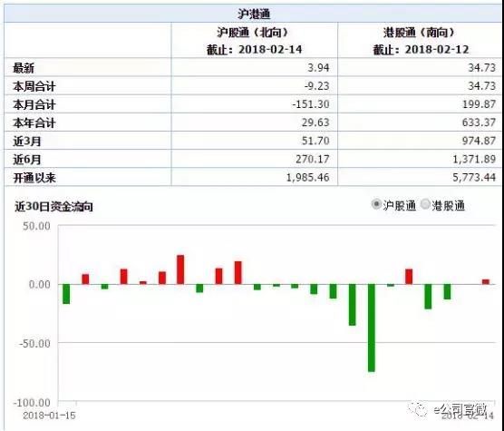Click the value -9.23

(x=316, y=86)
